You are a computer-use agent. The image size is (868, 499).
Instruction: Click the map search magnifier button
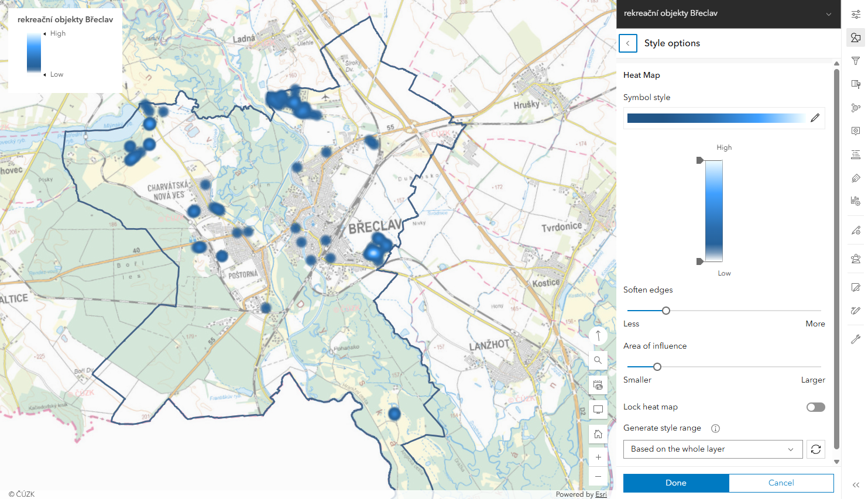coord(598,360)
